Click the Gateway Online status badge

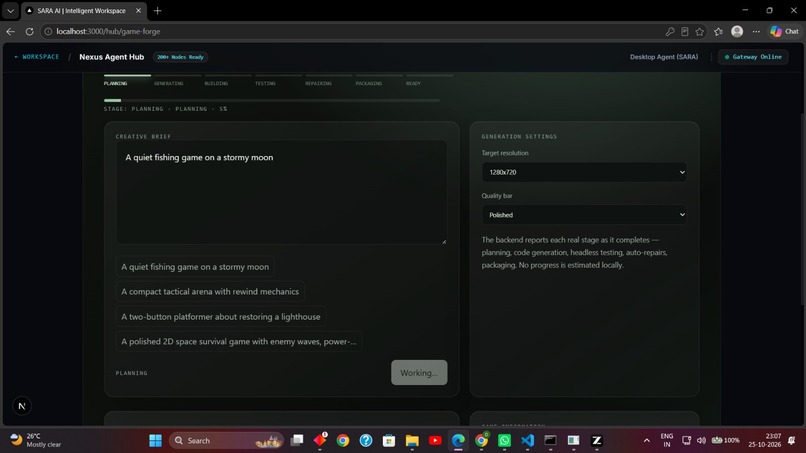[x=753, y=57]
